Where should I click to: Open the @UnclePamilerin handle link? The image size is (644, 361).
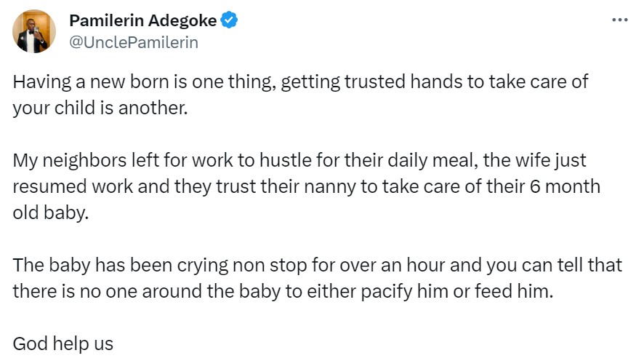134,42
